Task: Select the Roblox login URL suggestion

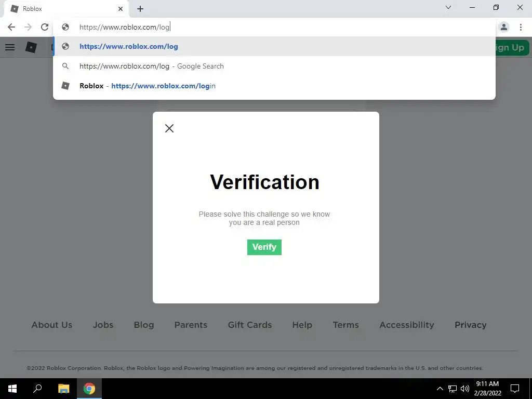Action: click(x=274, y=86)
